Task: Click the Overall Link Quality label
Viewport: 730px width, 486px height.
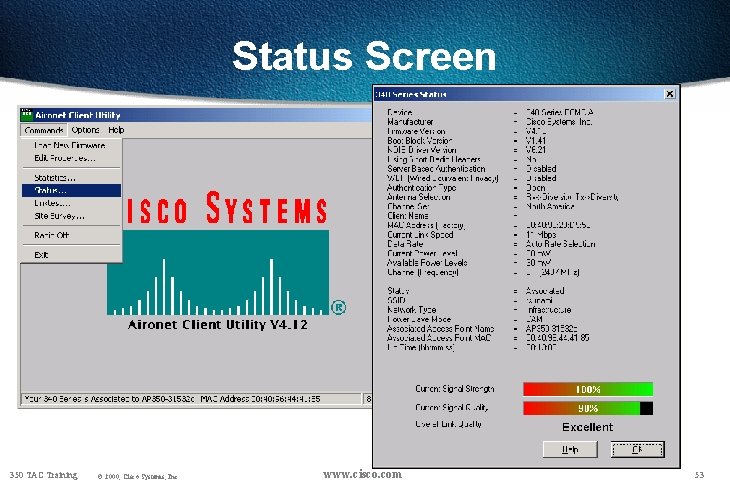Action: [x=448, y=424]
